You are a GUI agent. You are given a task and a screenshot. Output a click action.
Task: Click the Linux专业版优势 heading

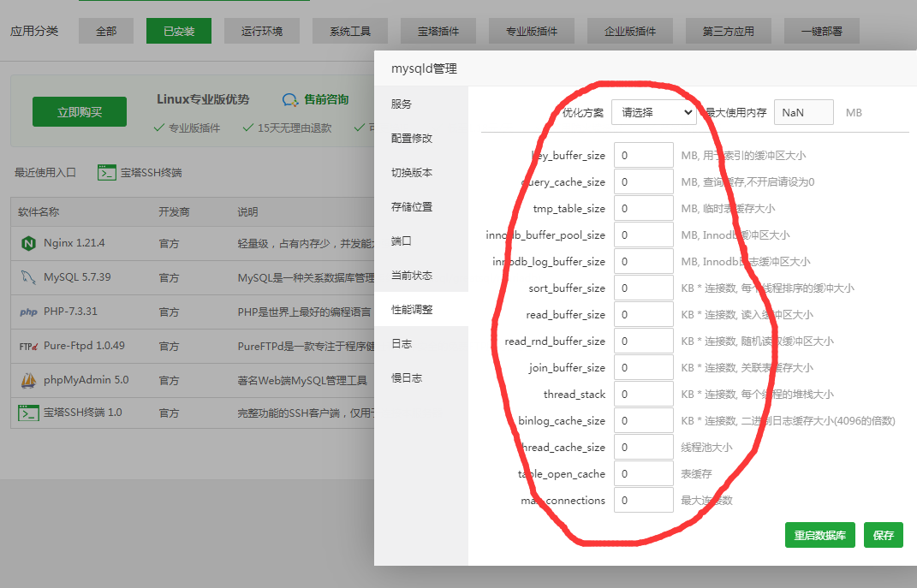pos(203,99)
